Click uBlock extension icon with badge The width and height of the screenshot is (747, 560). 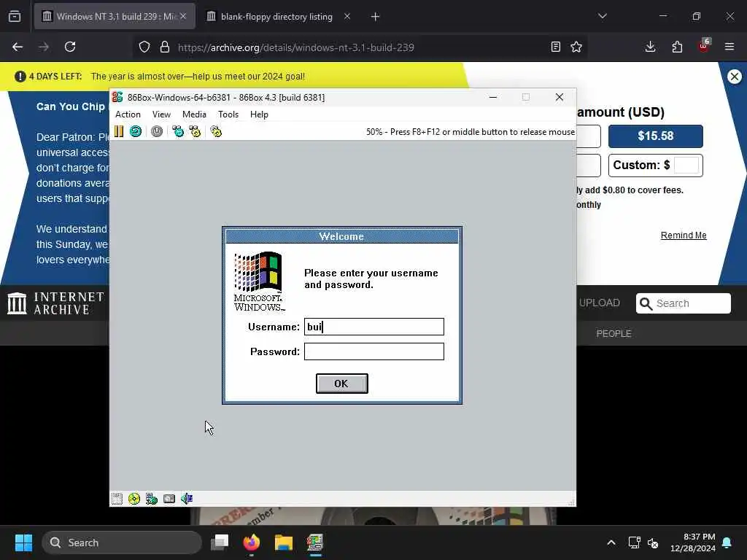(x=704, y=46)
